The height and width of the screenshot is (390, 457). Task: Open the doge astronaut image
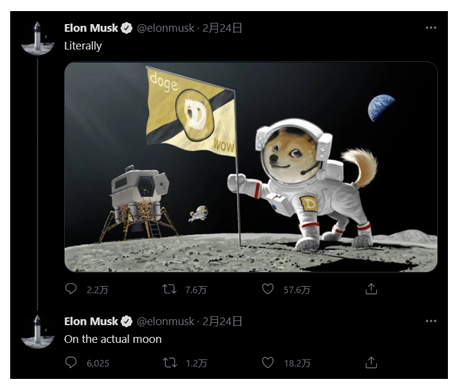[251, 167]
